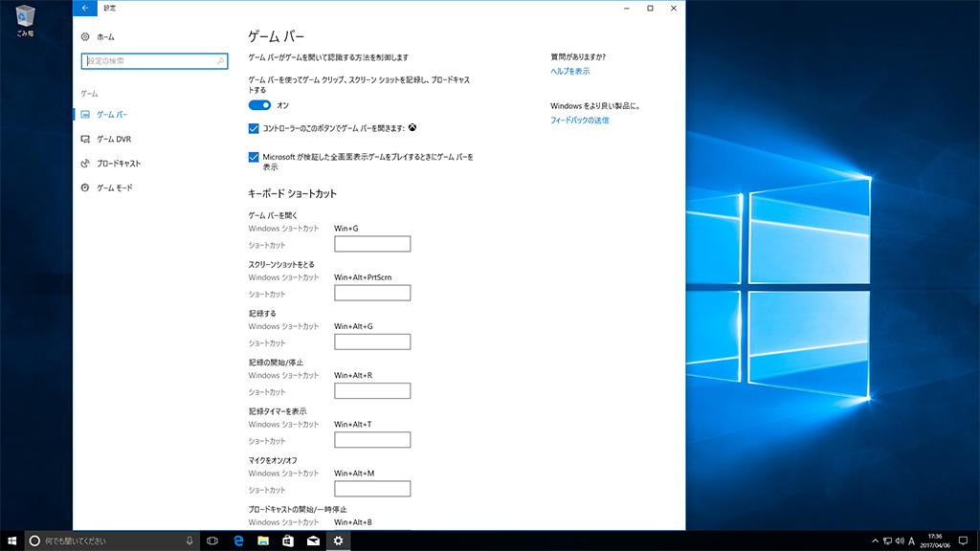Open Microsoft Edge from the taskbar
Viewport: 980px width, 551px height.
[x=238, y=540]
